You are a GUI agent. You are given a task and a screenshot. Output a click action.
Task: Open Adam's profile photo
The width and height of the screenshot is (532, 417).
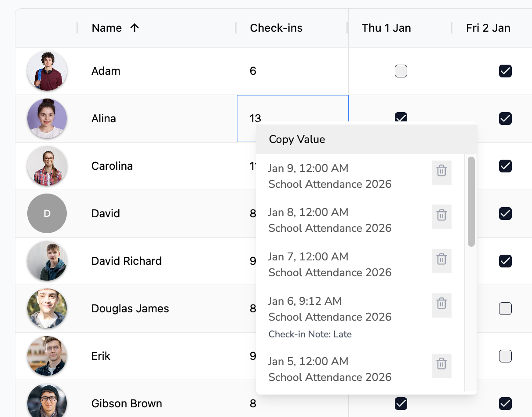coord(47,71)
